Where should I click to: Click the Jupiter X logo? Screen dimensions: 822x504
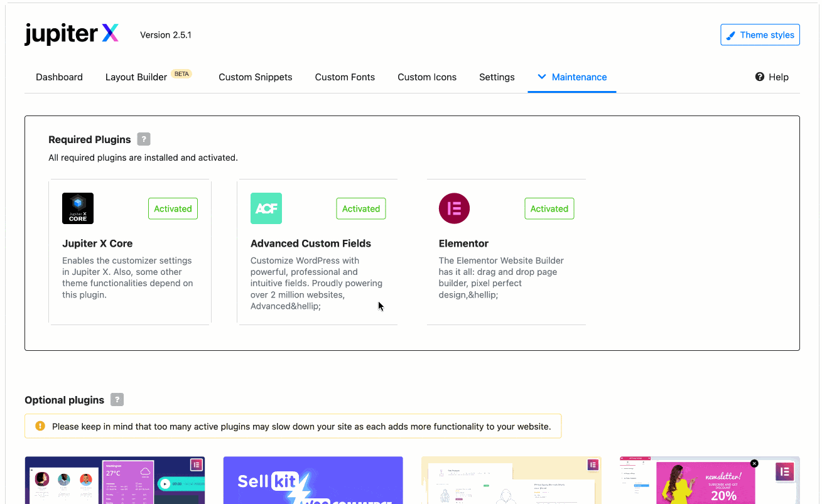pyautogui.click(x=72, y=34)
